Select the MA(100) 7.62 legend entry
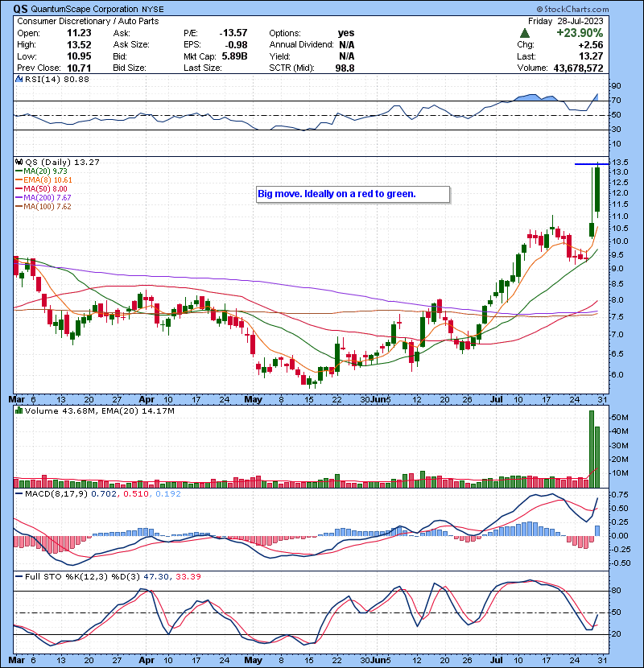 [x=43, y=207]
